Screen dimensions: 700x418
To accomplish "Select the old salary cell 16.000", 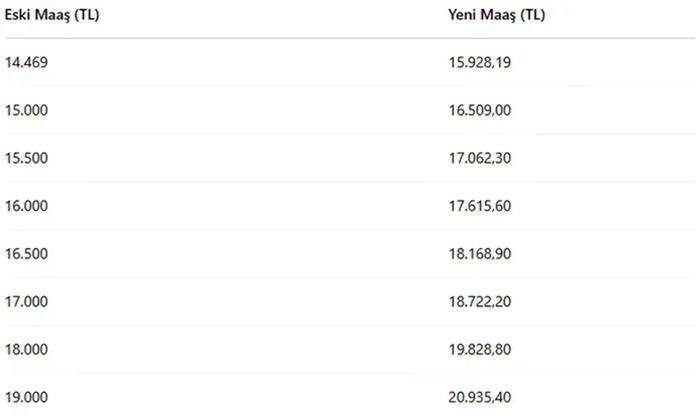I will tap(26, 205).
